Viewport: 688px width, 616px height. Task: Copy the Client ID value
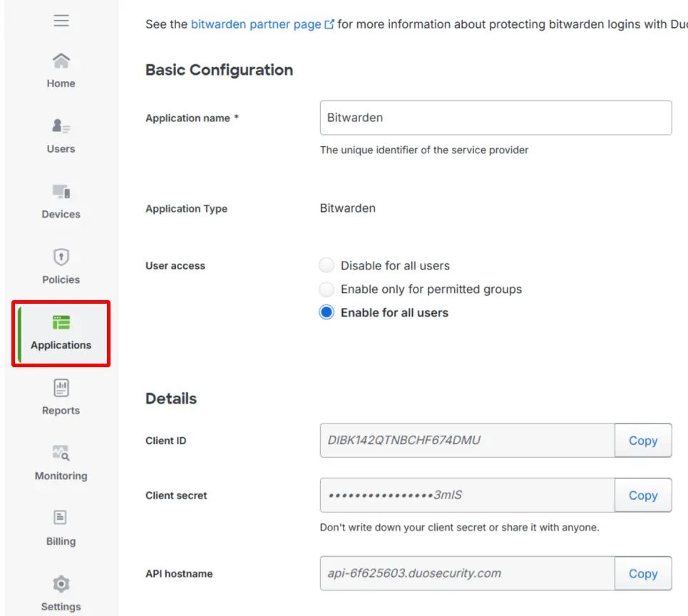click(643, 441)
